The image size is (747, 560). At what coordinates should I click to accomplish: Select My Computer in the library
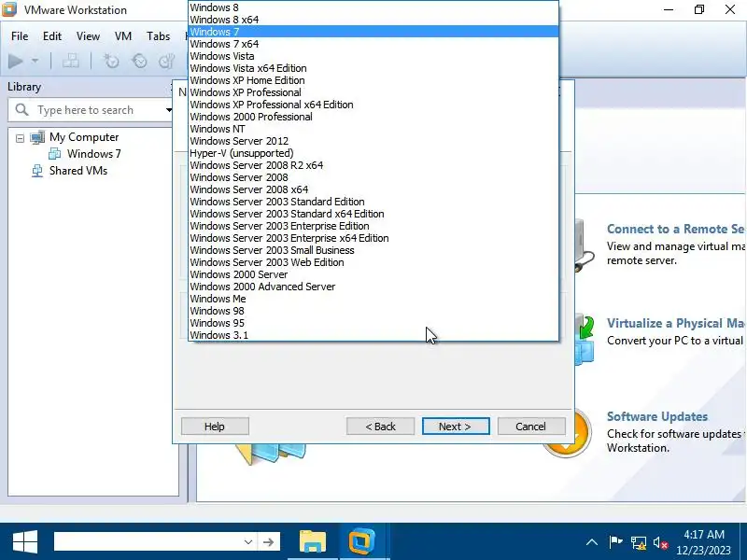tap(84, 137)
